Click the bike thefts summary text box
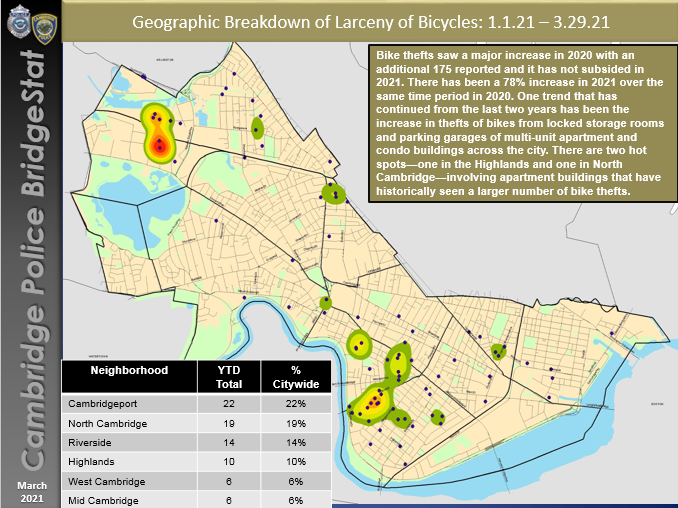Image resolution: width=678 pixels, height=508 pixels. pyautogui.click(x=520, y=122)
